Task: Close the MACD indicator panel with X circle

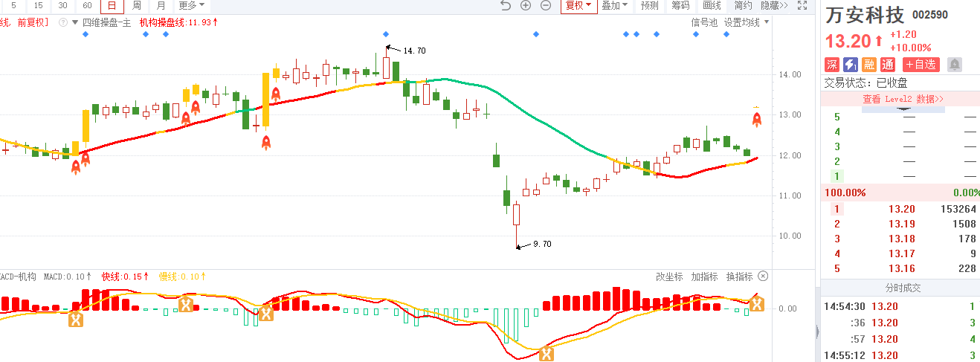Action: [763, 277]
